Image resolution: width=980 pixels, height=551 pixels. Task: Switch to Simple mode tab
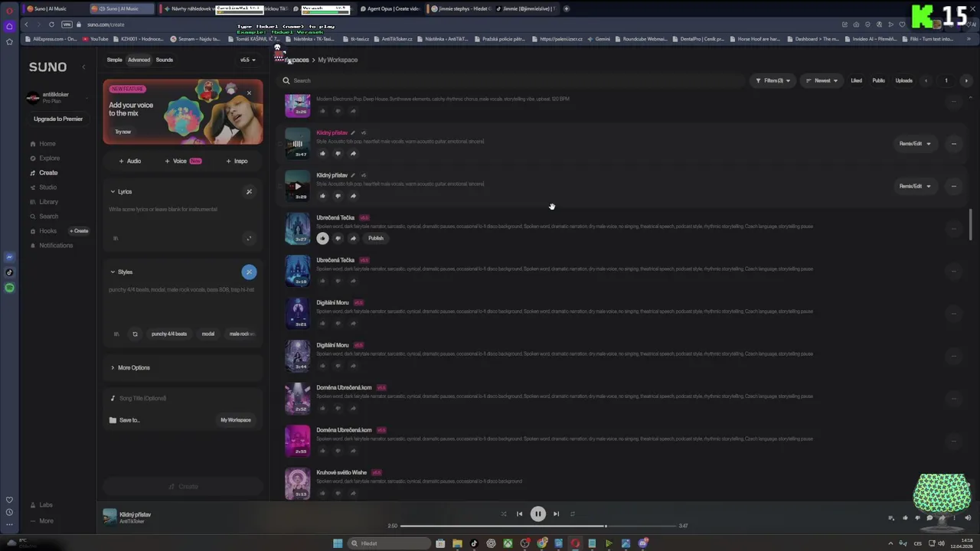(x=114, y=60)
